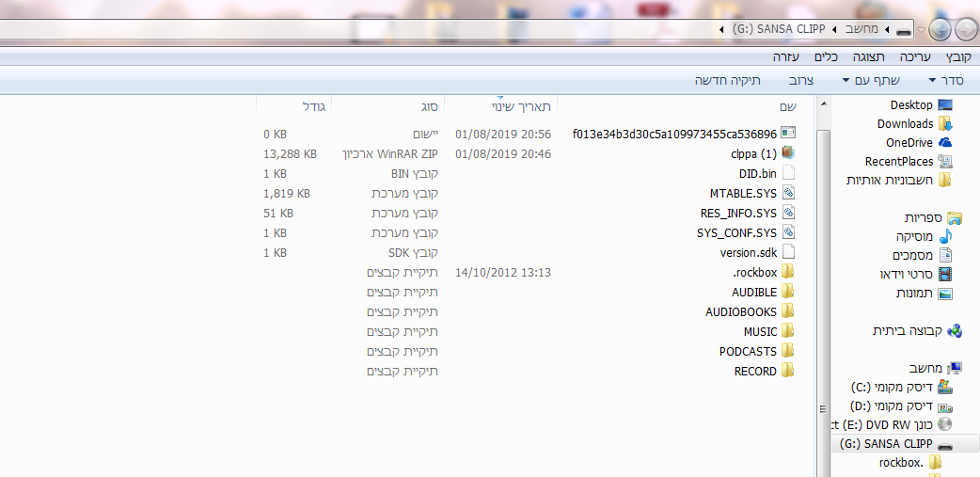Screen dimensions: 980x477
Task: Select the PODCASTS folder icon
Action: pos(788,351)
